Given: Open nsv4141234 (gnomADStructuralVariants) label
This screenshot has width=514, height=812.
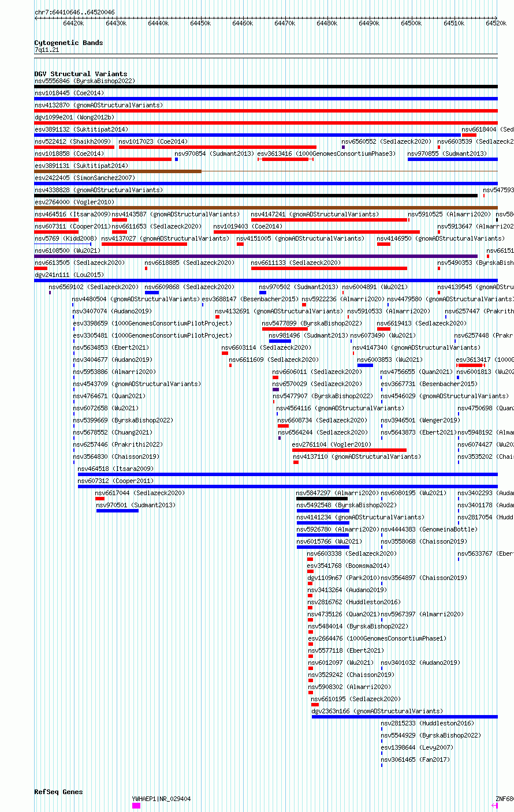Looking at the screenshot, I should [x=360, y=517].
